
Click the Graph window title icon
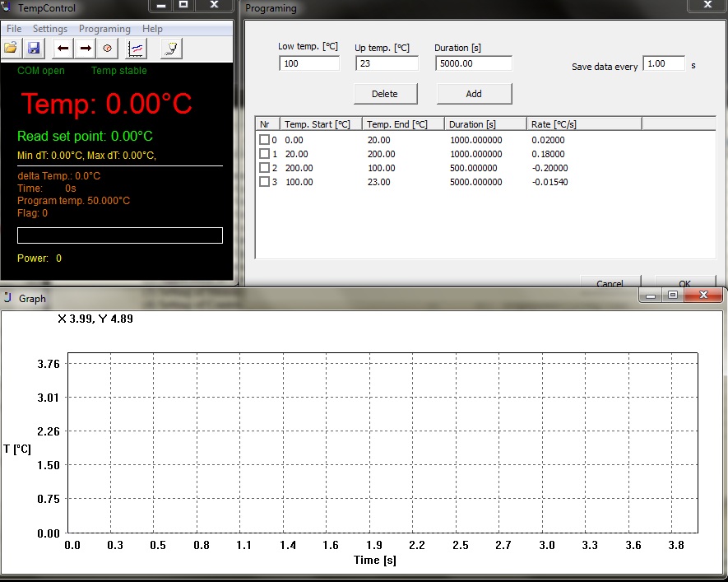tap(7, 298)
